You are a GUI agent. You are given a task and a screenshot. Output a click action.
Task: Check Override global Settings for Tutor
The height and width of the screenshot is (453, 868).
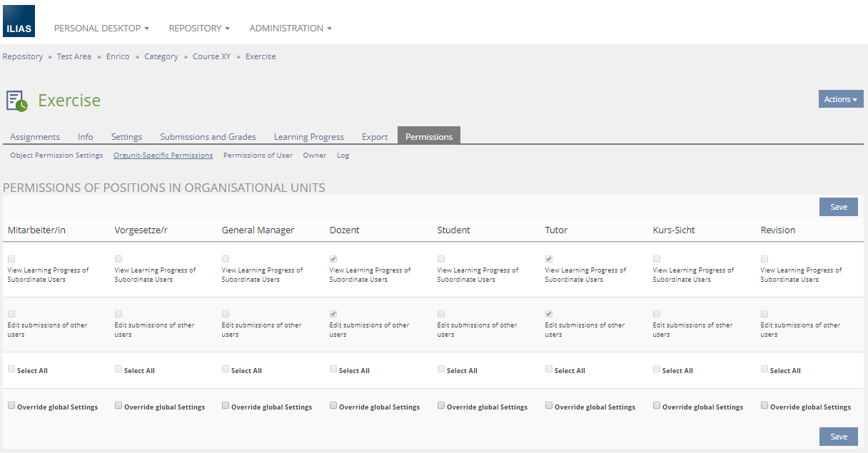pos(549,406)
